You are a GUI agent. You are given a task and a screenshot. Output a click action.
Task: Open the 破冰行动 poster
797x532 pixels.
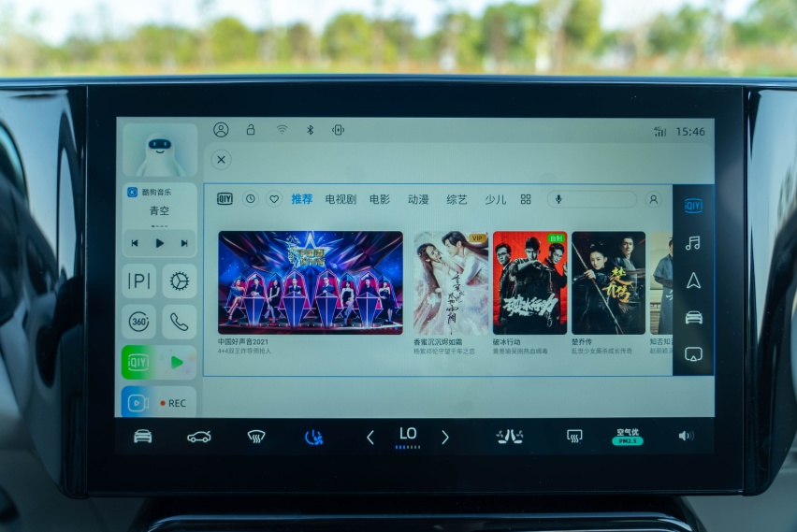529,283
